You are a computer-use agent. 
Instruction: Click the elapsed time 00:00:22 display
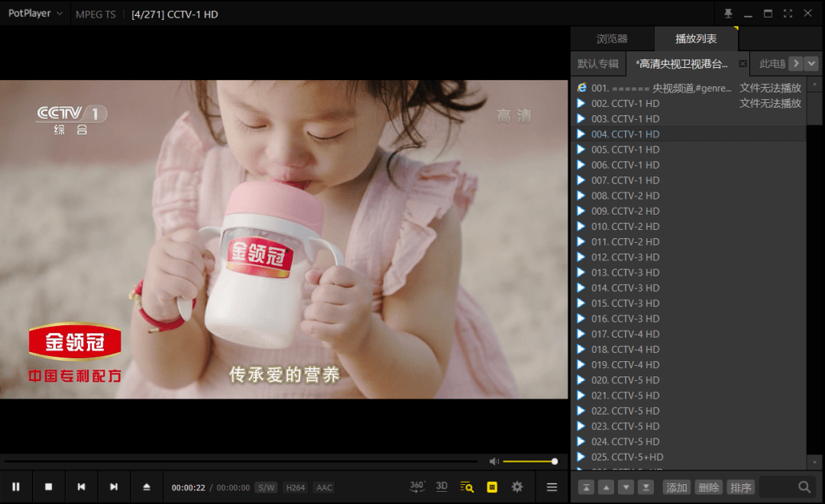point(189,488)
